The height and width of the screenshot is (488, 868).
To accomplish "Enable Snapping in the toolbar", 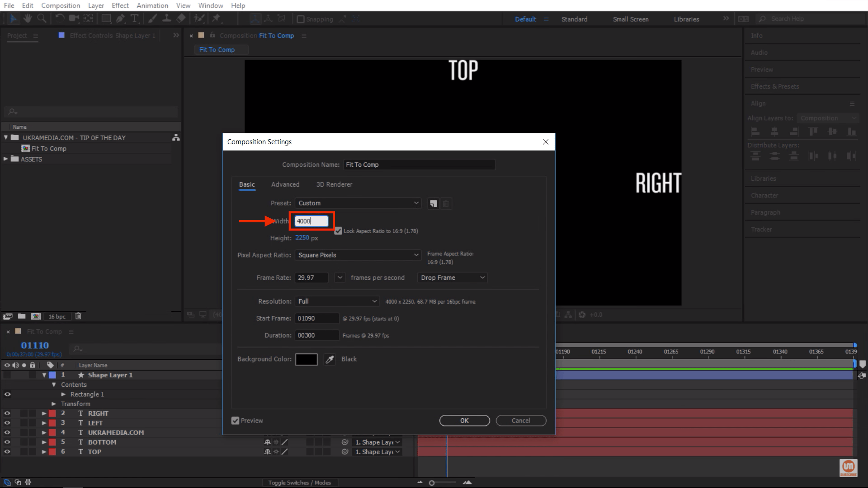I will (x=301, y=19).
